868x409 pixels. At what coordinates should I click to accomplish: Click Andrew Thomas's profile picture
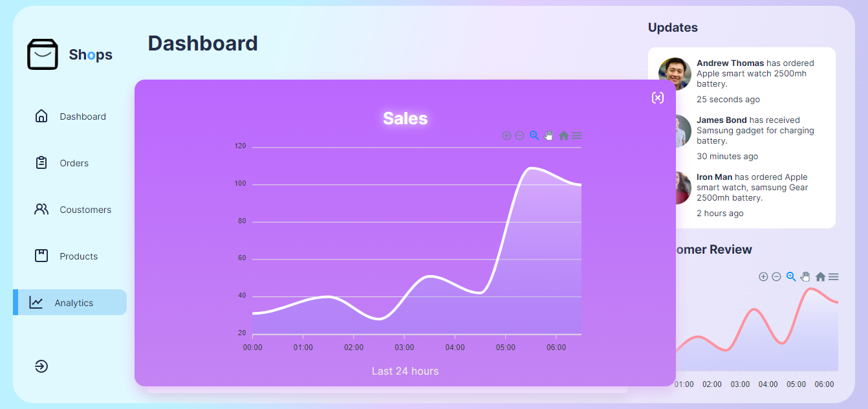[675, 74]
